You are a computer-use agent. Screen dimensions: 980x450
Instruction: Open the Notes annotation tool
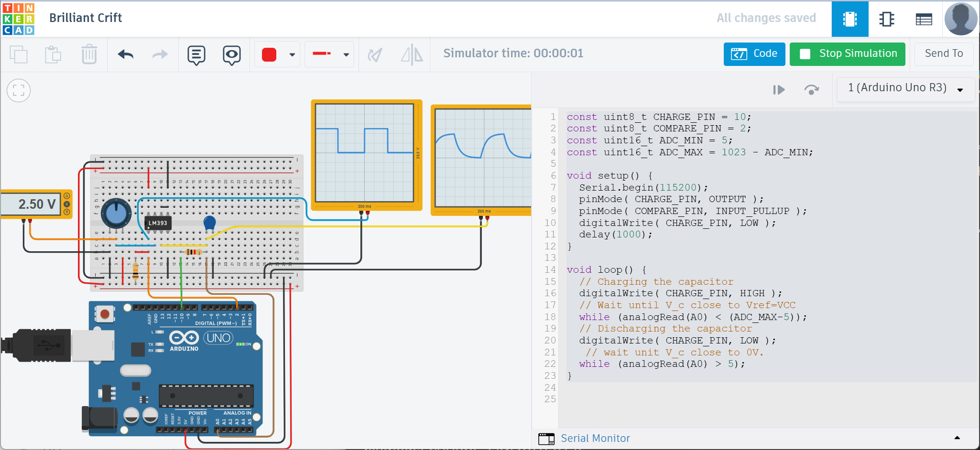pos(196,54)
